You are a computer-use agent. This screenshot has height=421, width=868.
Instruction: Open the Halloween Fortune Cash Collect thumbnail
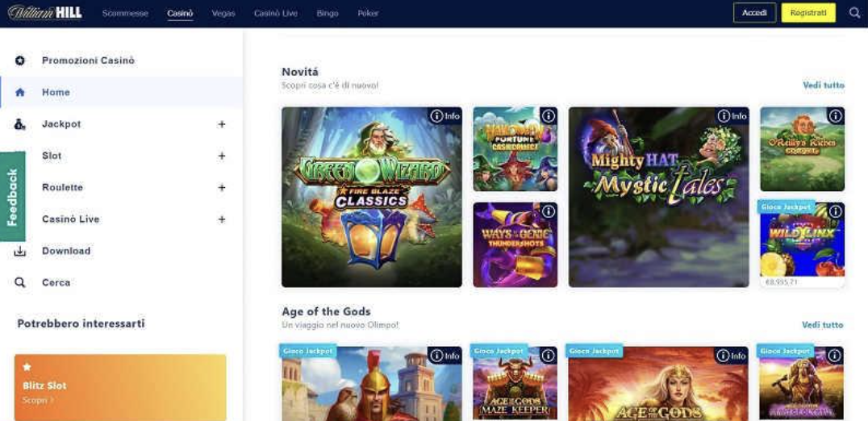515,149
